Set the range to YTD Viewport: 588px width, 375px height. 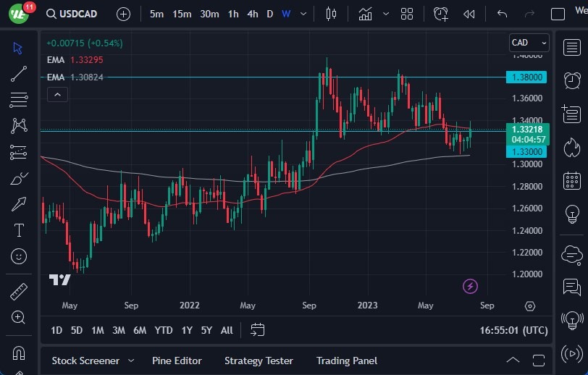(164, 330)
